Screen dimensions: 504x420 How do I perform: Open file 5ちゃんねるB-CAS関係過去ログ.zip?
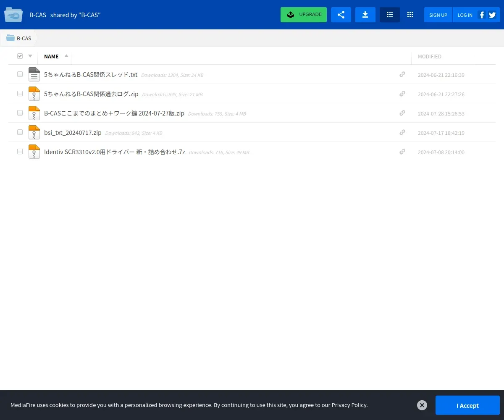(x=91, y=94)
